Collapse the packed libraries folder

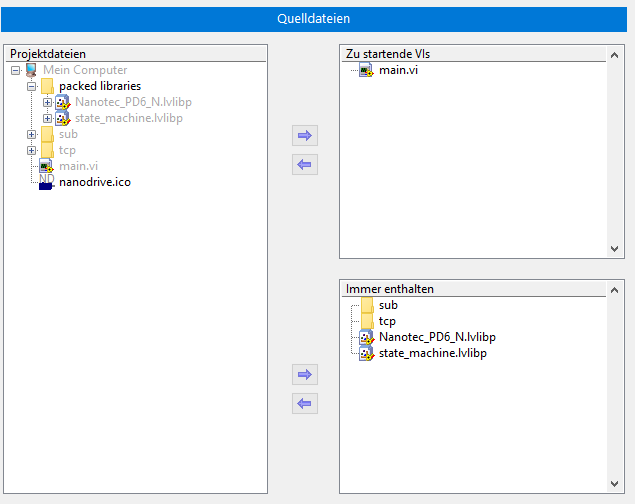tap(32, 86)
